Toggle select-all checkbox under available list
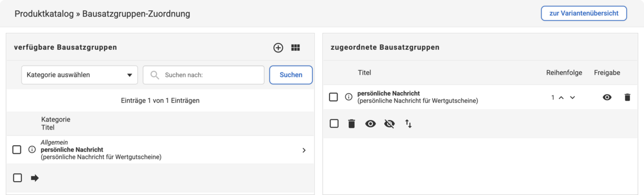Screen dimensions: 644x195 [x=17, y=178]
